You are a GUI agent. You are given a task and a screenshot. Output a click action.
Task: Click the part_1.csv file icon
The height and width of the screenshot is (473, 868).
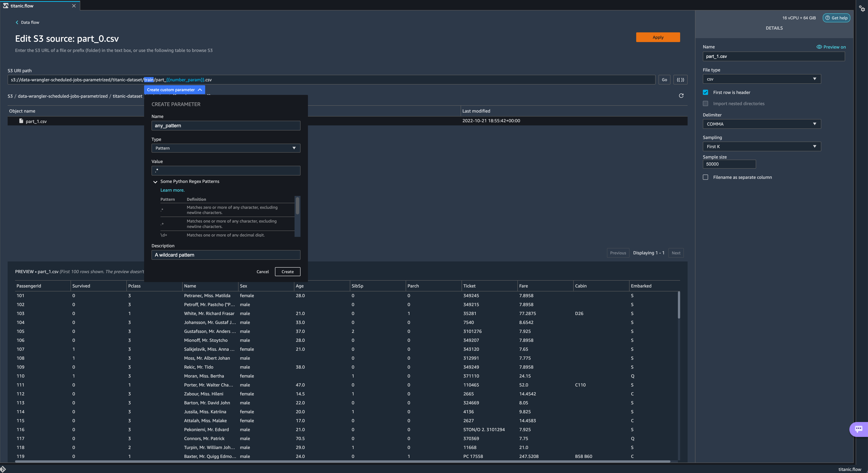(21, 121)
